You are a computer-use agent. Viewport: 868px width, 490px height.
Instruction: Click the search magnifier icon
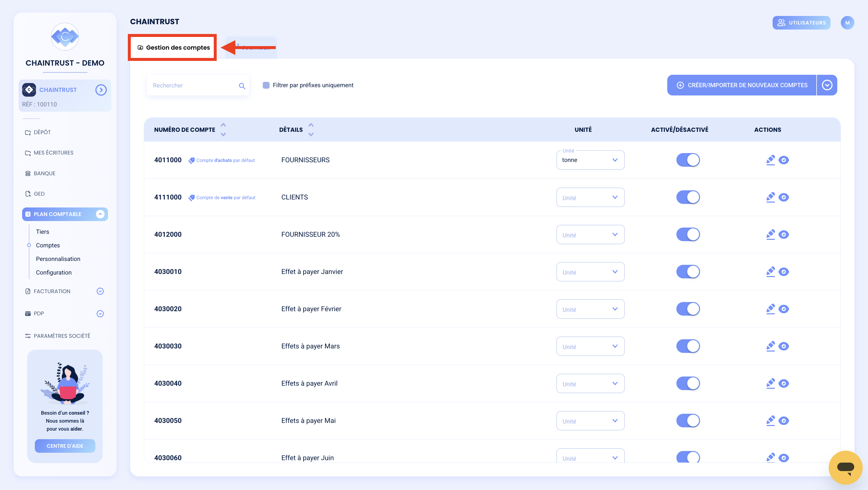click(242, 86)
